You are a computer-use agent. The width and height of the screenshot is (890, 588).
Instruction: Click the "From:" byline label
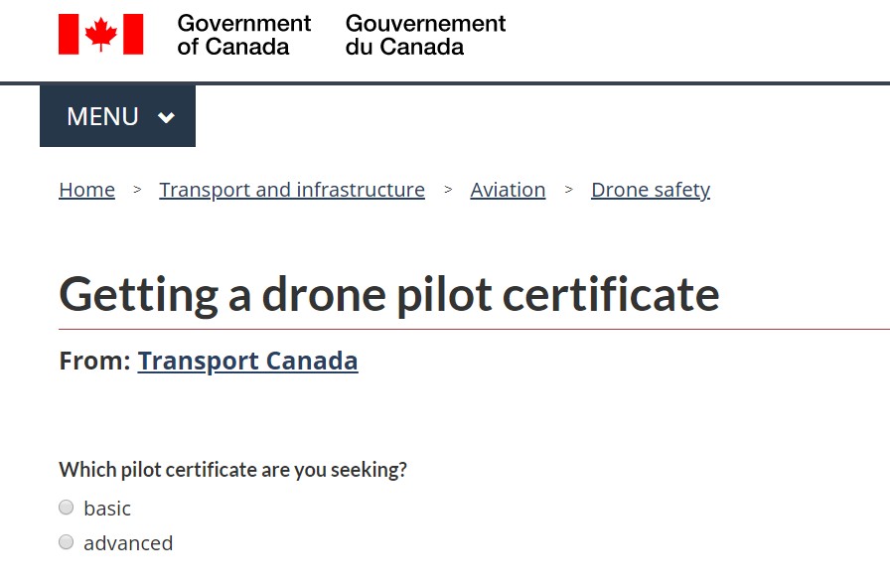pos(94,361)
